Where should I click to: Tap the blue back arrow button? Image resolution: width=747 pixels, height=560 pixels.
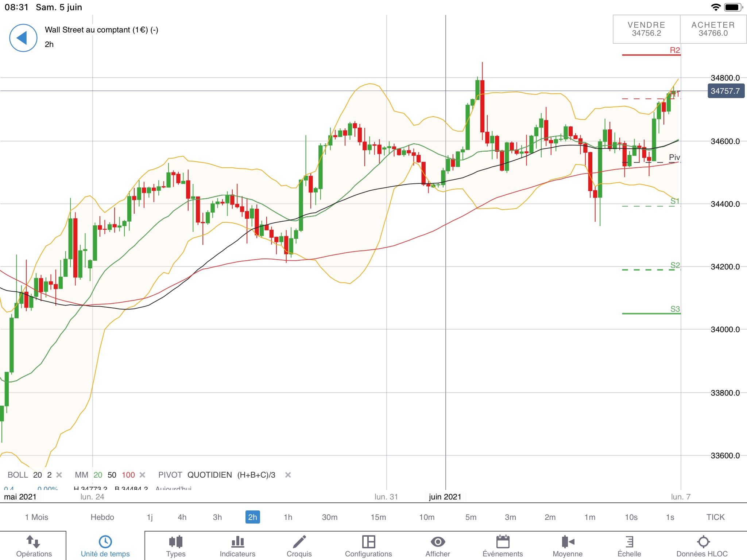click(23, 38)
